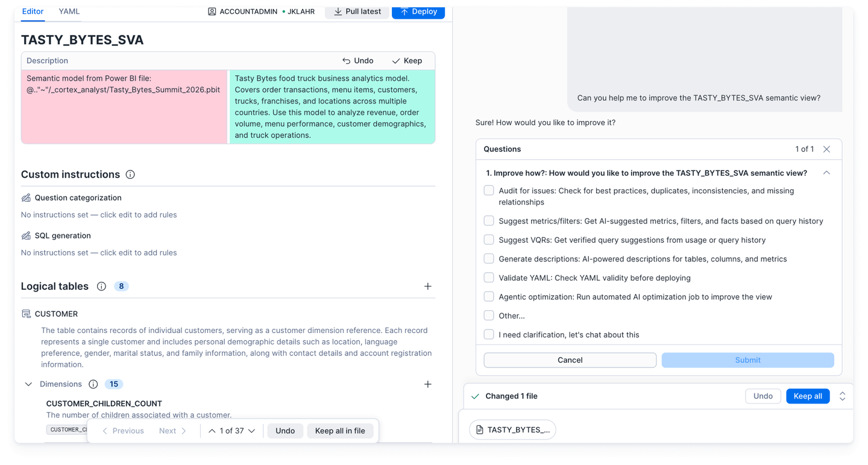The width and height of the screenshot is (868, 465).
Task: Click the new green description text
Action: [x=330, y=107]
